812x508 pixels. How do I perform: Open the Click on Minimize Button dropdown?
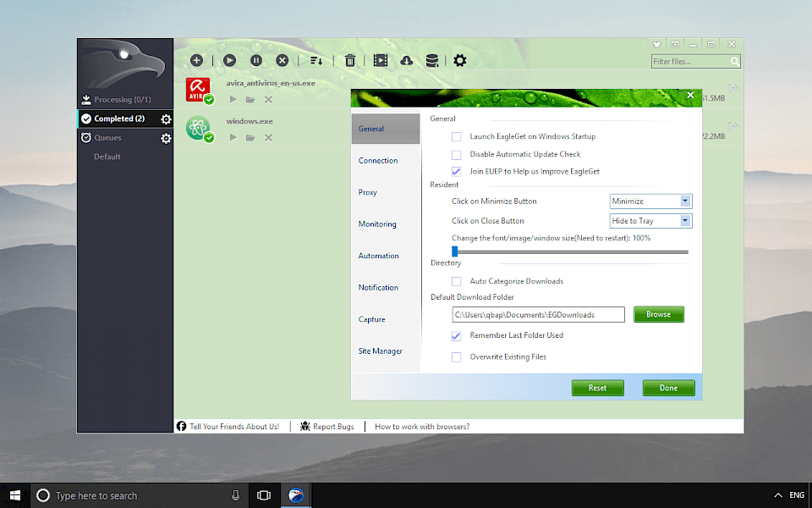pos(650,202)
